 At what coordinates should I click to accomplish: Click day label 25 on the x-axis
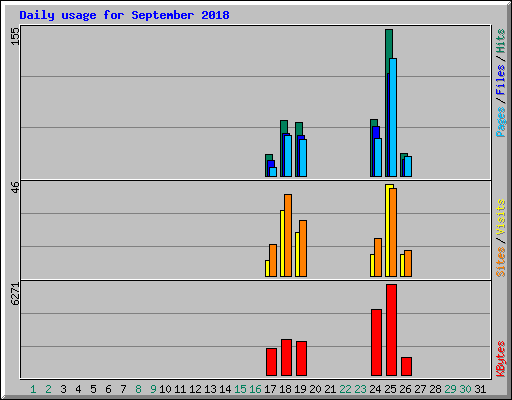click(x=390, y=389)
